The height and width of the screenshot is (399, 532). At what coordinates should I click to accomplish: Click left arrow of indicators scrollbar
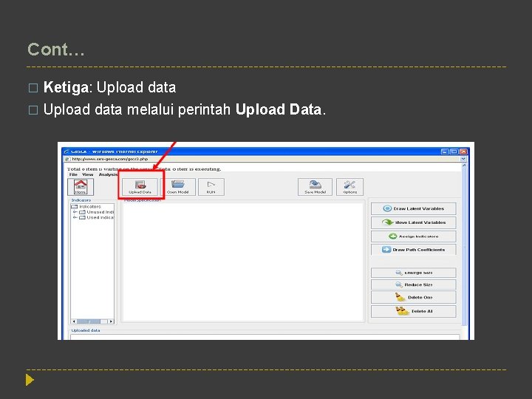(74, 321)
